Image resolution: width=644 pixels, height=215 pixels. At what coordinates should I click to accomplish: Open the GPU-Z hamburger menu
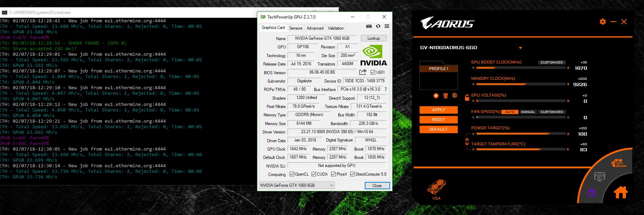[x=387, y=26]
